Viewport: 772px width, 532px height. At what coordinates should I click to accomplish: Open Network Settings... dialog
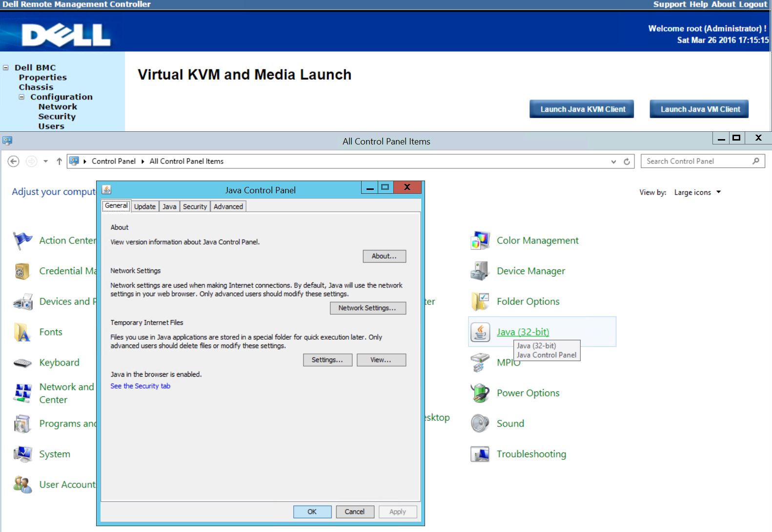(x=367, y=308)
